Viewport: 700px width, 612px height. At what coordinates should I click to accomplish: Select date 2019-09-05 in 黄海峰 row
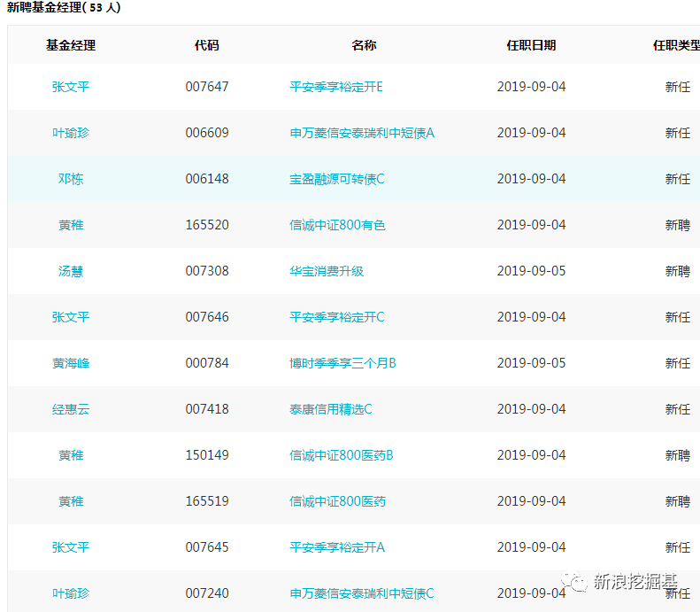[531, 363]
